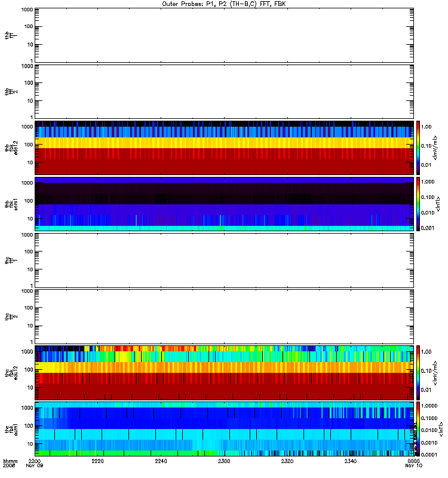Click the '0.1000' tick on thc scm1 color bar
This screenshot has width=448, height=478.
click(429, 418)
